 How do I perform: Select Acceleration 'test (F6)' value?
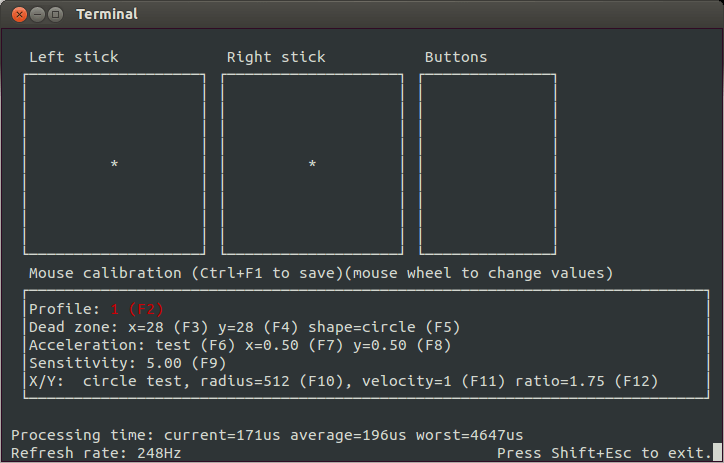pyautogui.click(x=195, y=345)
